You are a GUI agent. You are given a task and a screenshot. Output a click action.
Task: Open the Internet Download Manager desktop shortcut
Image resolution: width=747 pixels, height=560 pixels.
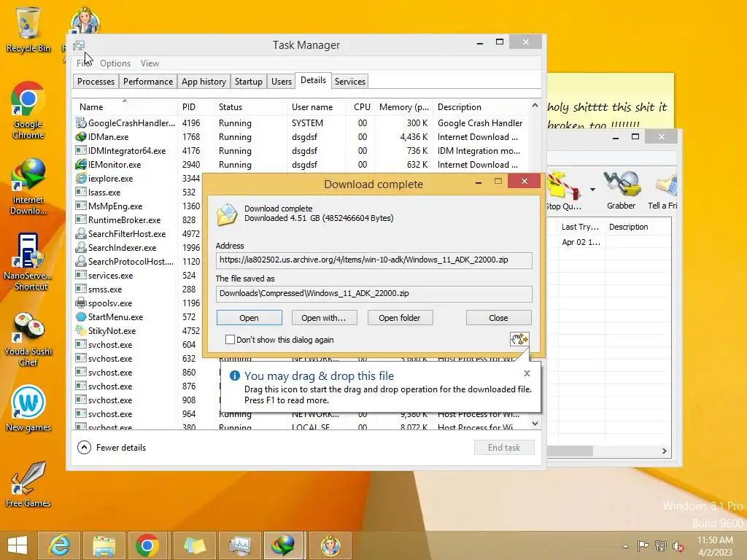tap(28, 187)
